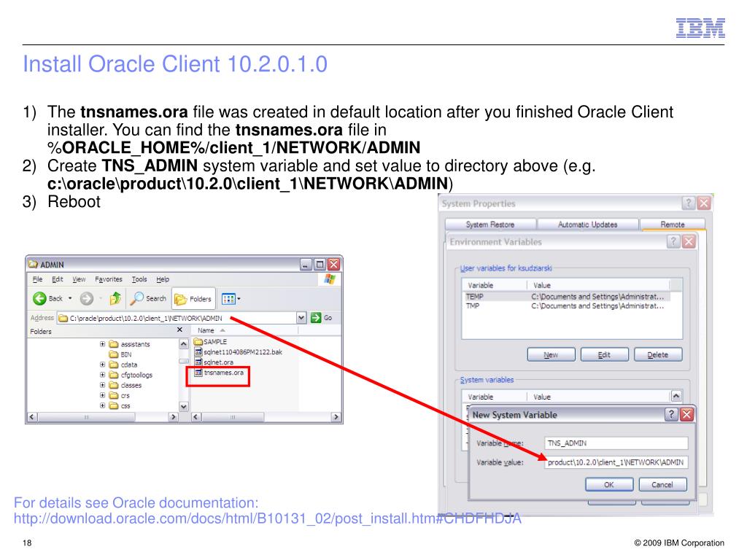Image resolution: width=747 pixels, height=560 pixels.
Task: Select the crs folder icon
Action: (x=113, y=395)
